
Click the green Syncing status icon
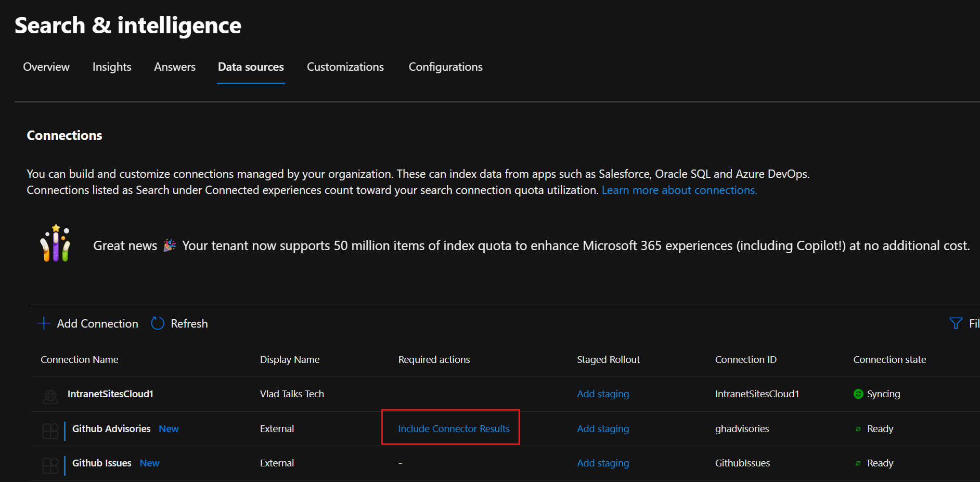[858, 394]
